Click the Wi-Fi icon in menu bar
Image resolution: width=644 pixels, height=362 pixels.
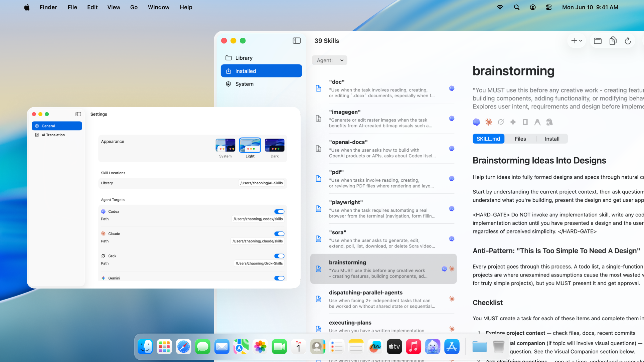500,7
